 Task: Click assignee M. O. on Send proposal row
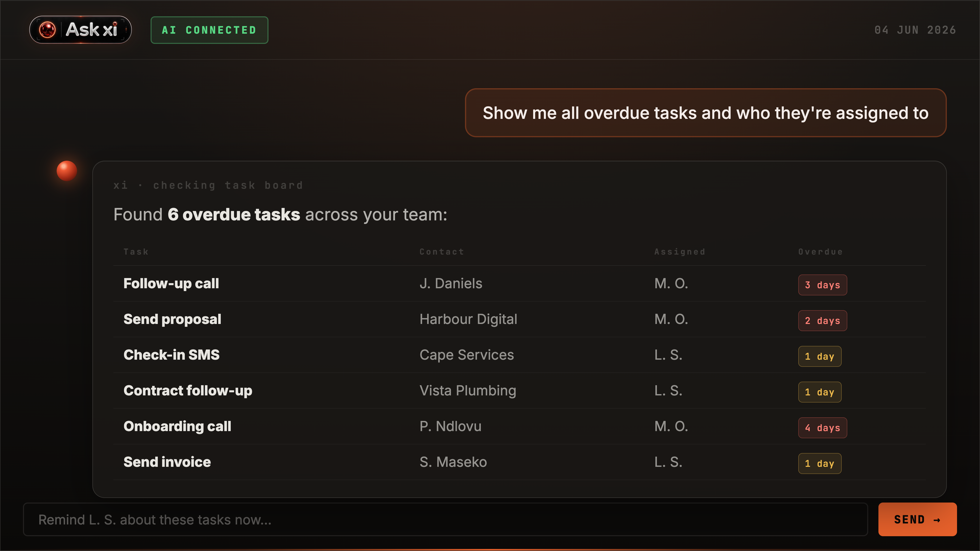coord(671,319)
